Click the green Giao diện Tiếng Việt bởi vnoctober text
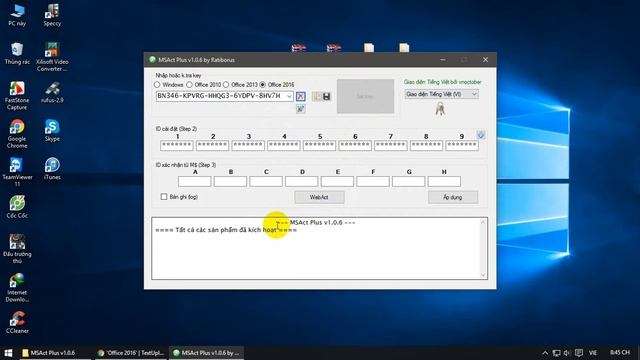 tap(442, 82)
